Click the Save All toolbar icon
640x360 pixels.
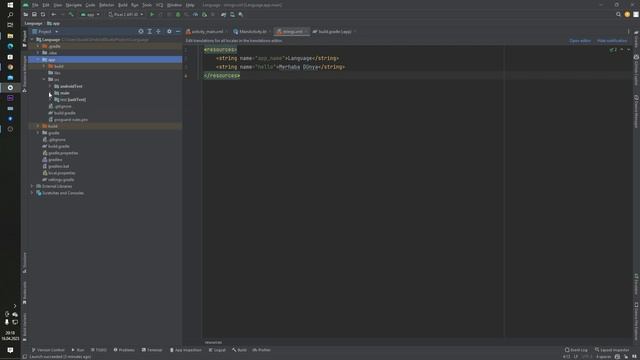[x=34, y=14]
